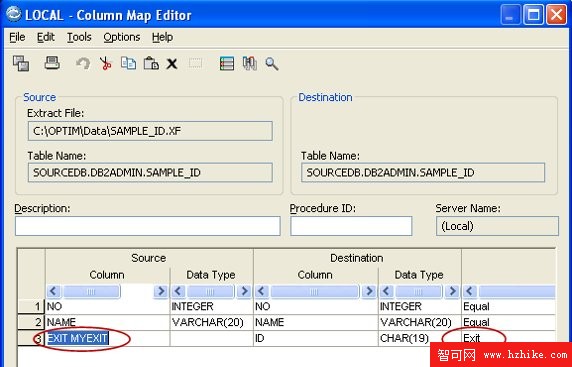This screenshot has height=367, width=572.
Task: Click the Print toolbar icon
Action: pos(52,63)
